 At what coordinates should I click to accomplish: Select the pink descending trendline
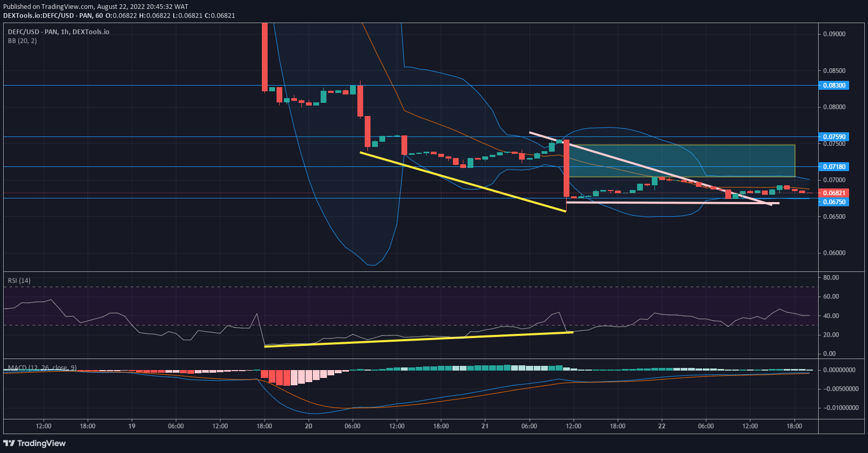tap(650, 168)
